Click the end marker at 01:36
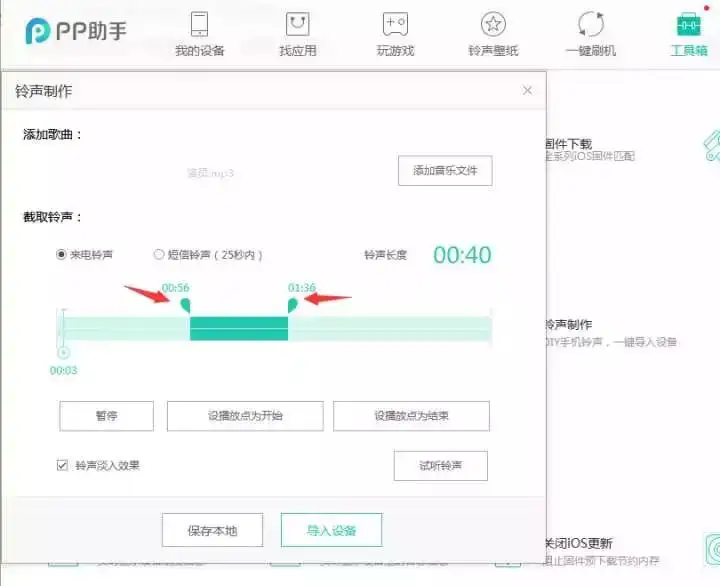720x586 pixels. pos(292,305)
